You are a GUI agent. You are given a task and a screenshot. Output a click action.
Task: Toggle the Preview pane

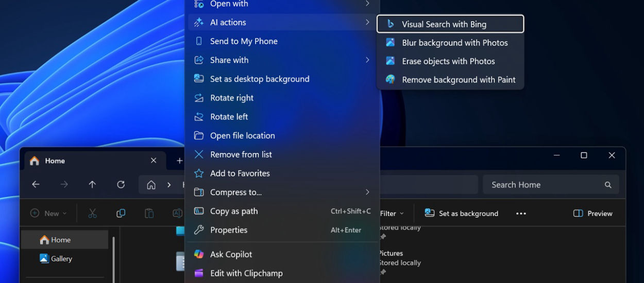[x=592, y=214]
